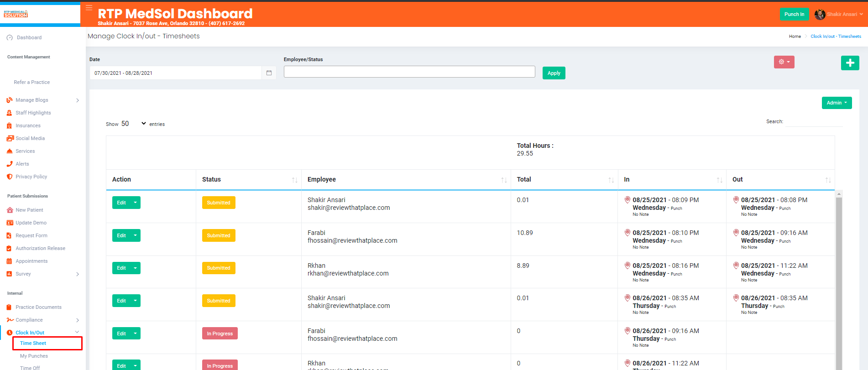Click Shakir Ansari profile avatar
Image resolution: width=868 pixels, height=370 pixels.
(820, 14)
